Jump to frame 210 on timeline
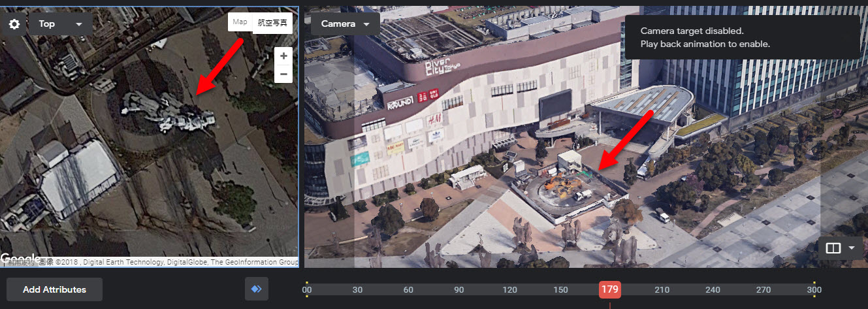 click(x=662, y=289)
